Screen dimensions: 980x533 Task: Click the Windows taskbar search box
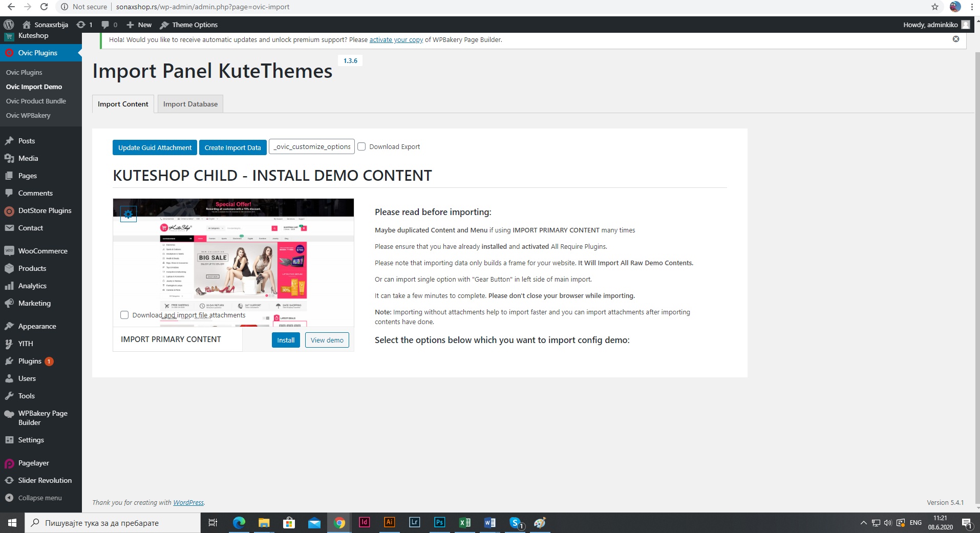pos(113,523)
